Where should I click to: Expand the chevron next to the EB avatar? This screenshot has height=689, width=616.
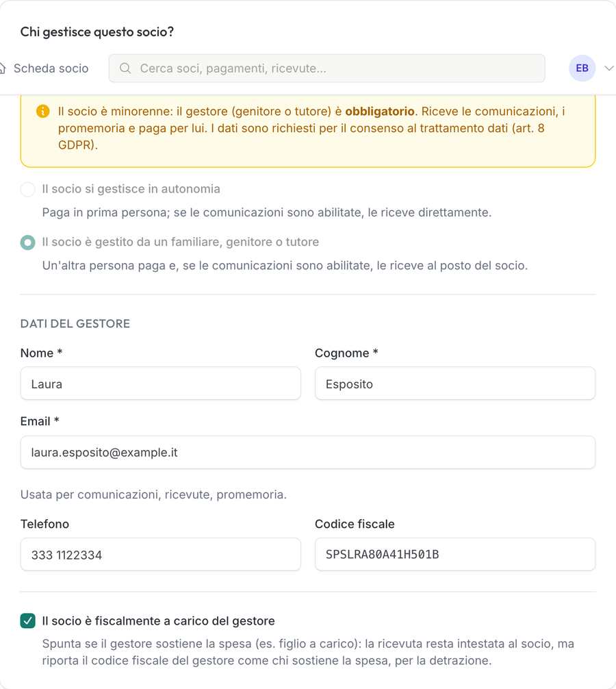pos(608,68)
